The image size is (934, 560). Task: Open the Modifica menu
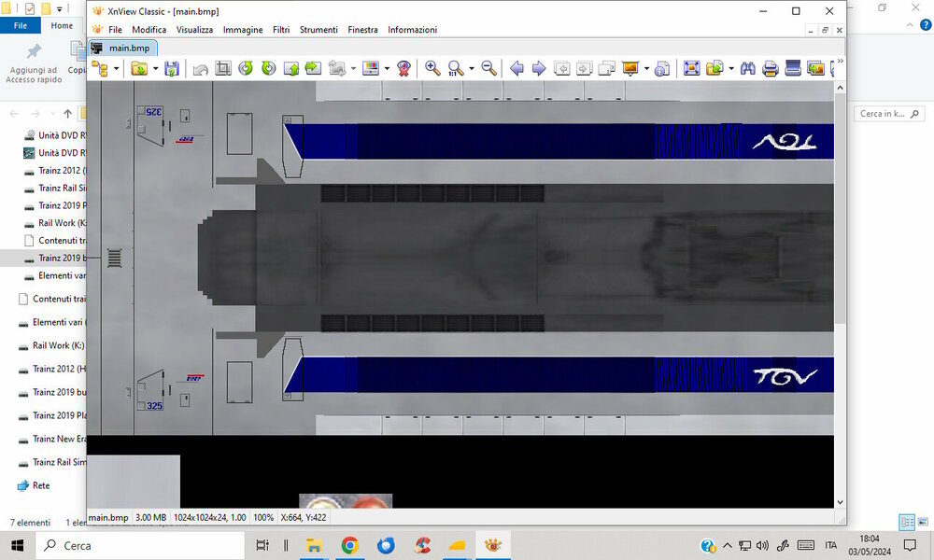[149, 30]
